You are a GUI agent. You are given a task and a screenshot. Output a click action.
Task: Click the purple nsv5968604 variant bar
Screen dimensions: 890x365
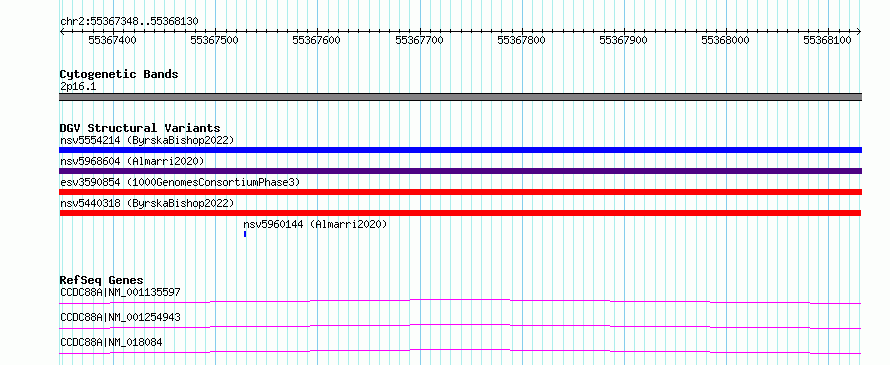click(x=460, y=171)
